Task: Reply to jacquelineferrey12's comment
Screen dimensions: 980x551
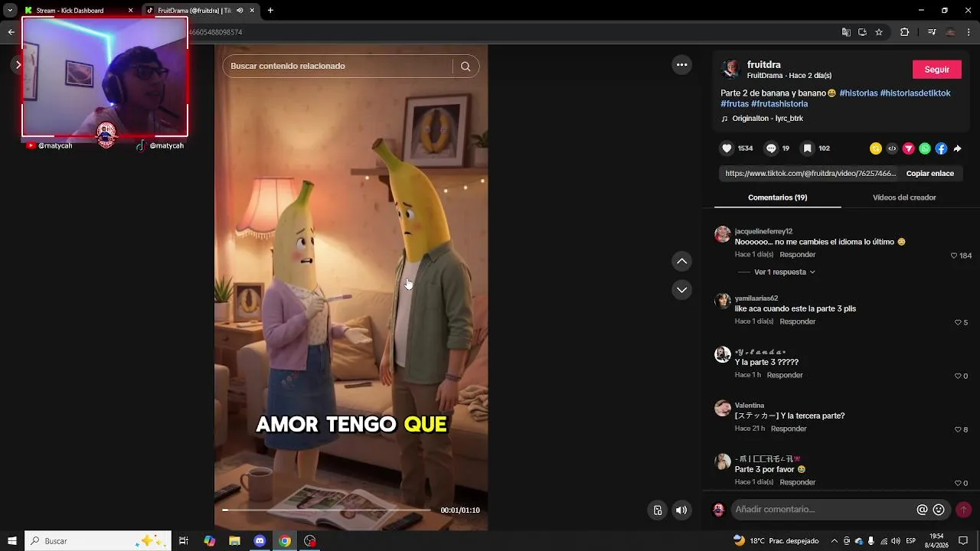Action: click(x=797, y=255)
